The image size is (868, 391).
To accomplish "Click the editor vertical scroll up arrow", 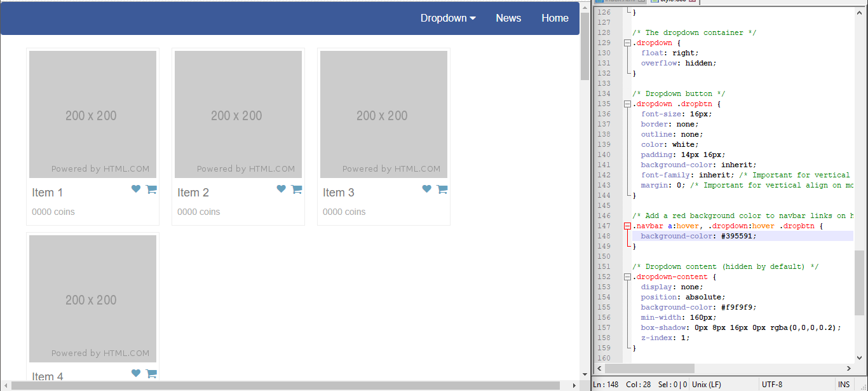I will click(x=859, y=11).
